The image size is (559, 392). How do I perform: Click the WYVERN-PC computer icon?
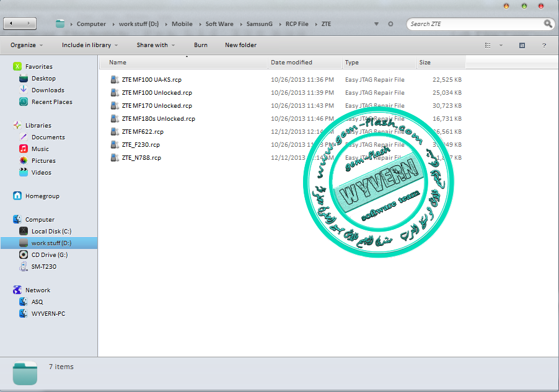[24, 313]
